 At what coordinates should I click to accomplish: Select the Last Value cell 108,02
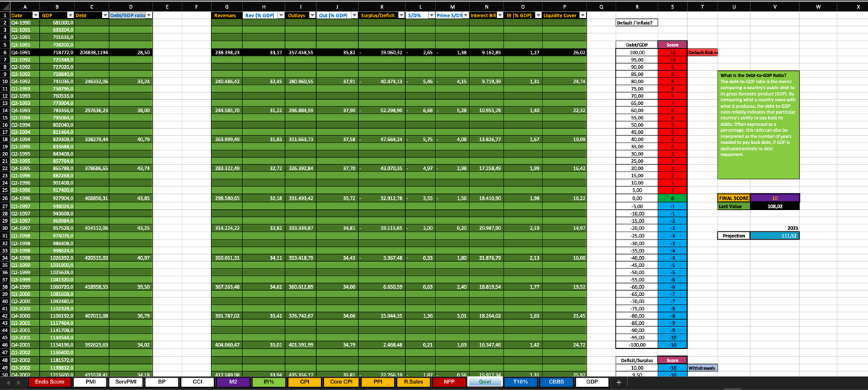(x=776, y=205)
